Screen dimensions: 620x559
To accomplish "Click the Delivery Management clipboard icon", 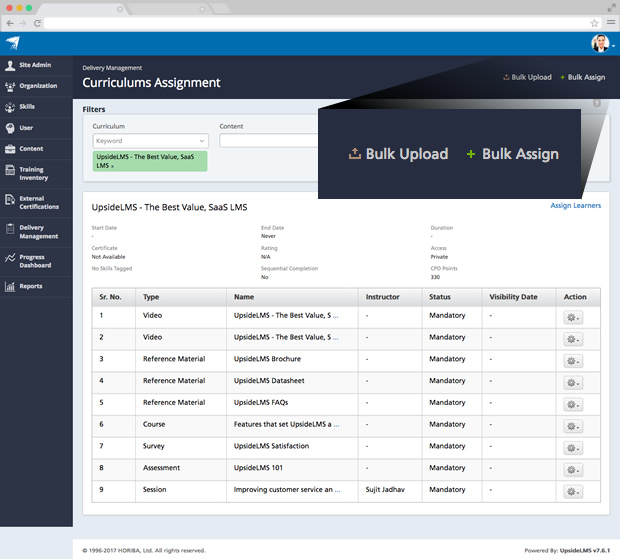I will [10, 229].
